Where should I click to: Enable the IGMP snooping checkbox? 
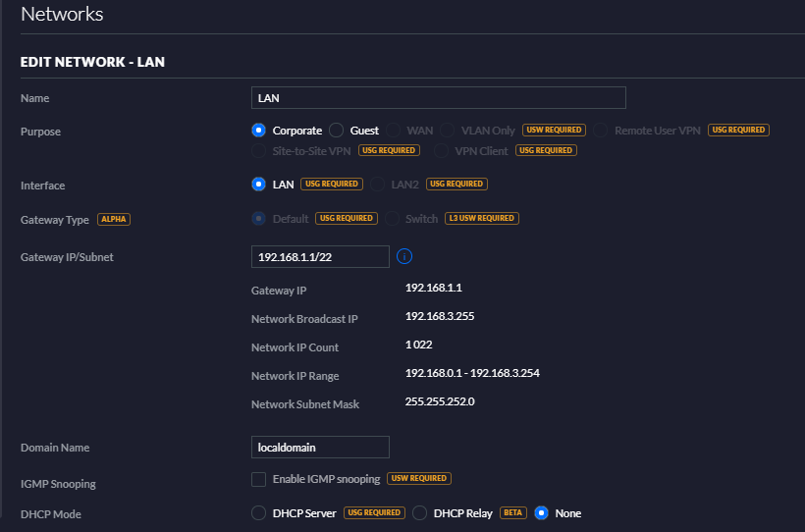[259, 479]
